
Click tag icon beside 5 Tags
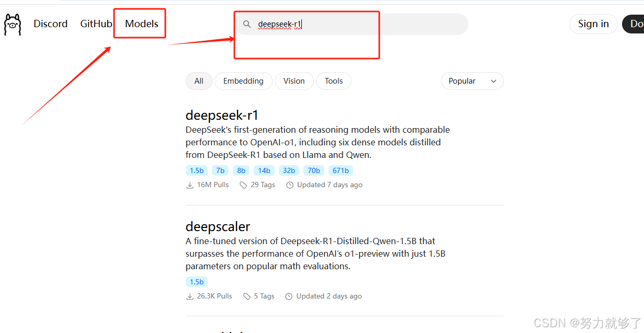[246, 296]
